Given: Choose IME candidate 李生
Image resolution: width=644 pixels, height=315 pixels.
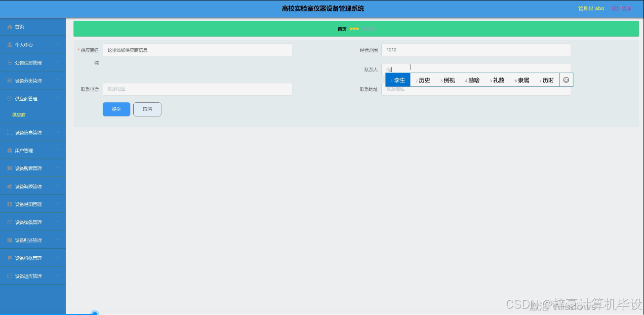Looking at the screenshot, I should pyautogui.click(x=398, y=80).
